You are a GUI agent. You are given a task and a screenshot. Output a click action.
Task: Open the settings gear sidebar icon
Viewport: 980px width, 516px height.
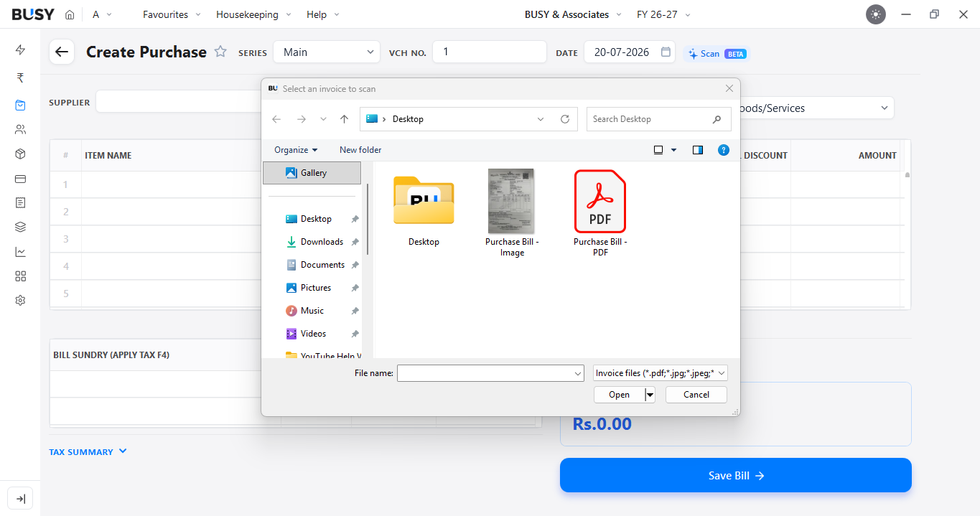[20, 301]
